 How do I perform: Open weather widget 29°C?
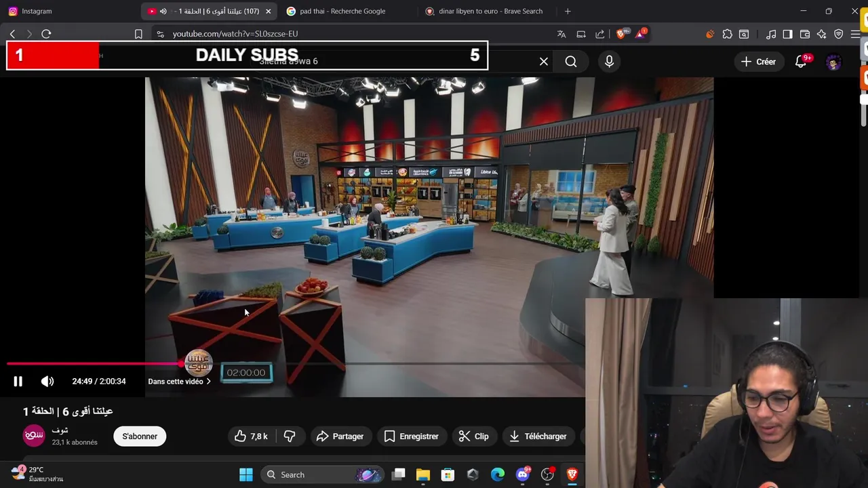(x=37, y=474)
